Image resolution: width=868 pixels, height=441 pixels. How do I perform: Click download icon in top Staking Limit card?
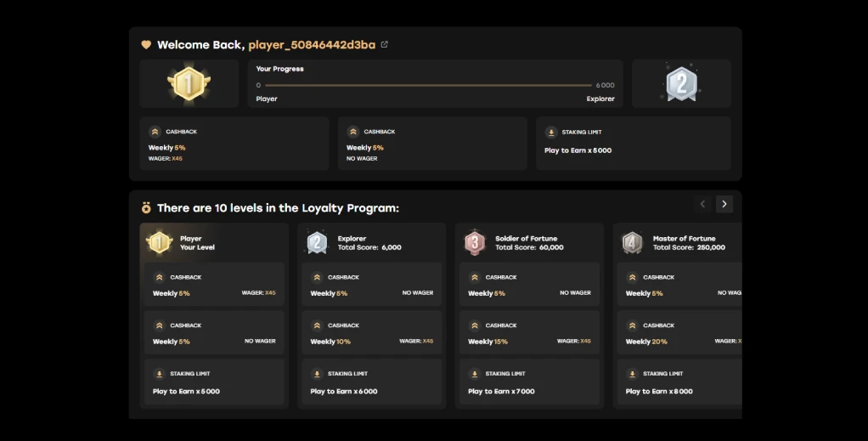[551, 132]
